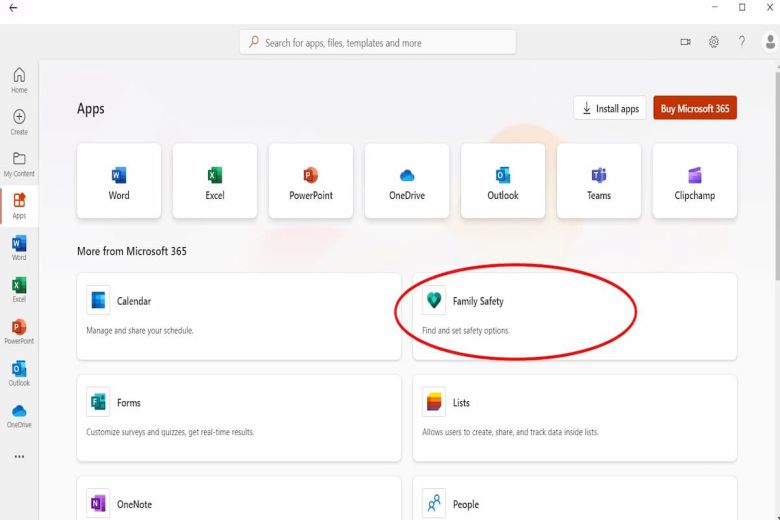Go to Home in the sidebar

tap(19, 80)
